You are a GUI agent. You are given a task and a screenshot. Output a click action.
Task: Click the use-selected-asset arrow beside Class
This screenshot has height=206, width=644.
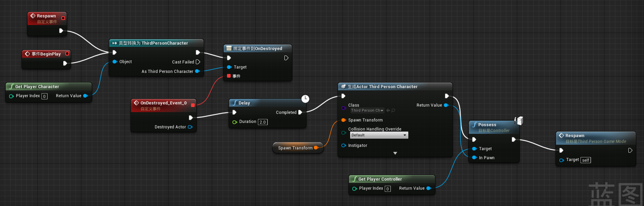tap(388, 110)
